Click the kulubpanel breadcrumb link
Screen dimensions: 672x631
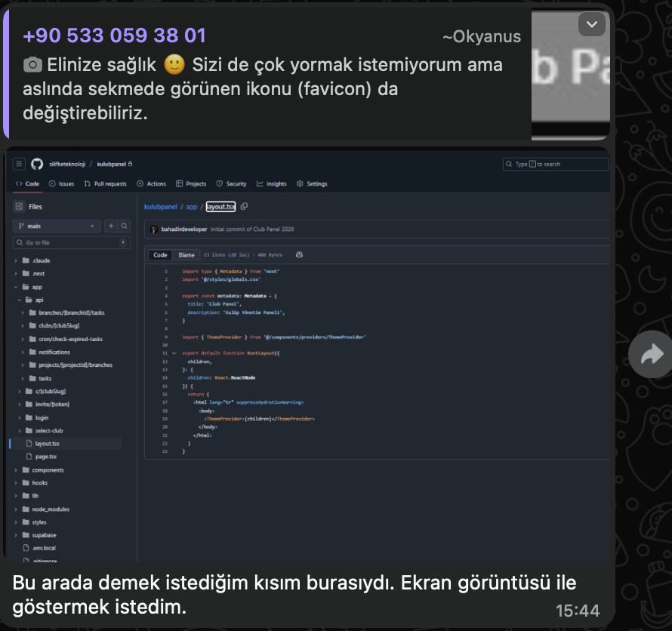[160, 207]
